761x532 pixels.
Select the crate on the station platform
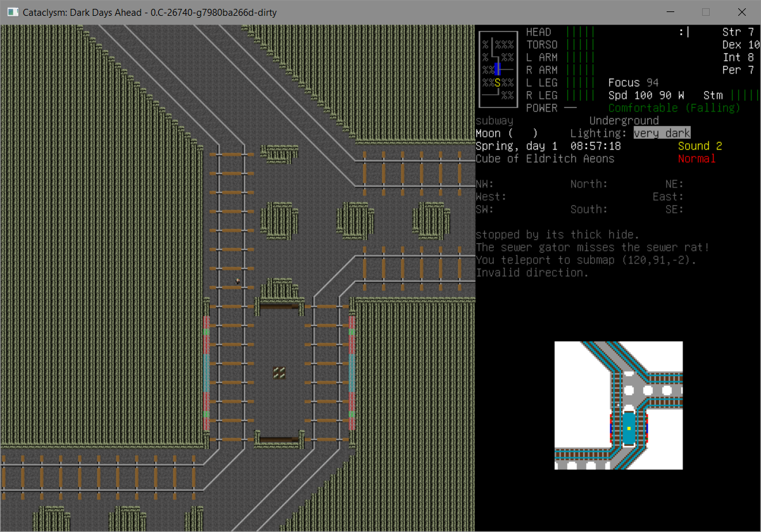(279, 373)
